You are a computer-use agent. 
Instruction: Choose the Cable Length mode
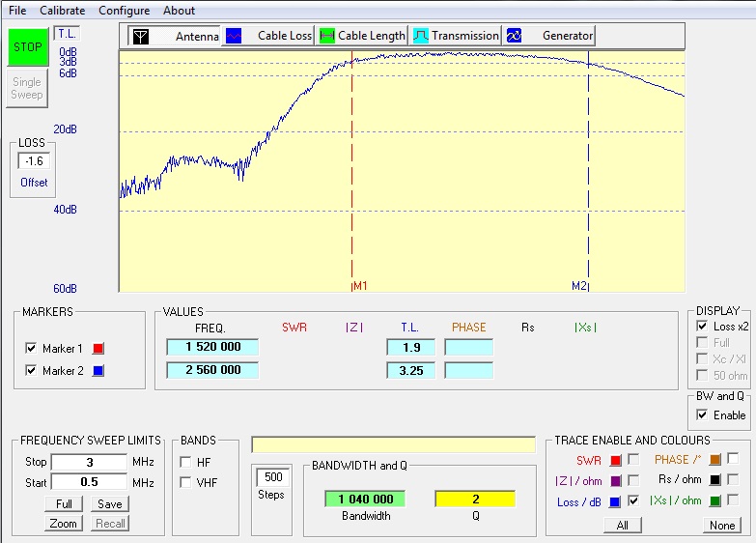click(x=326, y=36)
